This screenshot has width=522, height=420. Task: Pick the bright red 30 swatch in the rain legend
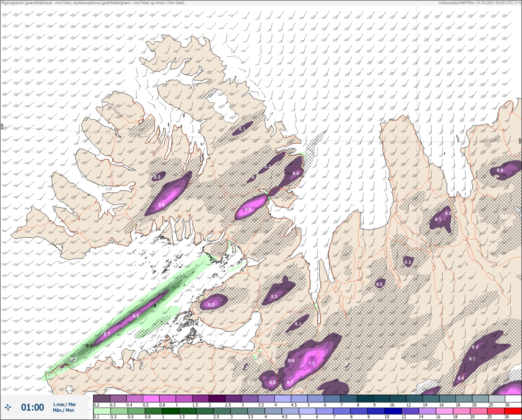coord(513,410)
